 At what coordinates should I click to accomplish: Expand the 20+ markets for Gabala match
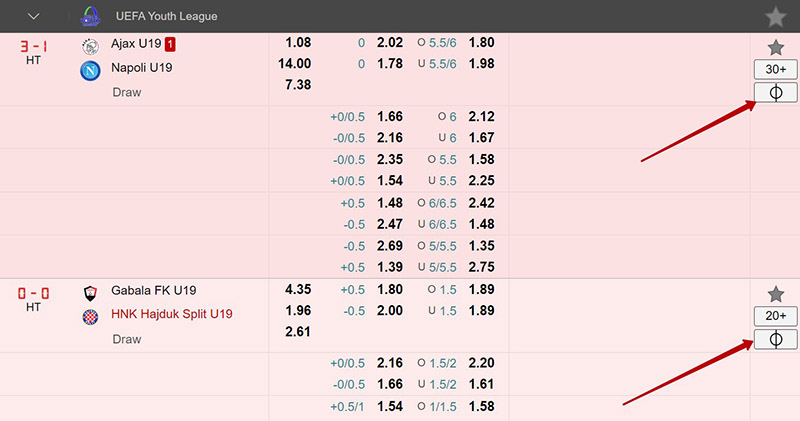coord(776,316)
